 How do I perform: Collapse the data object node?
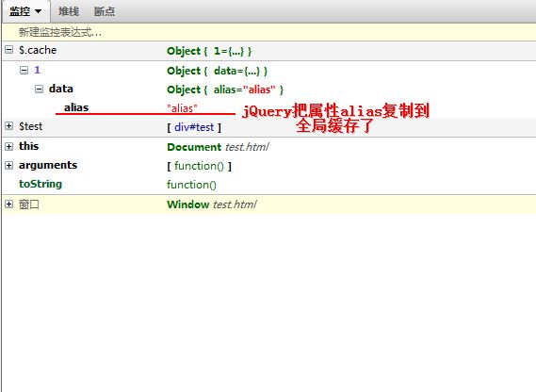click(40, 89)
